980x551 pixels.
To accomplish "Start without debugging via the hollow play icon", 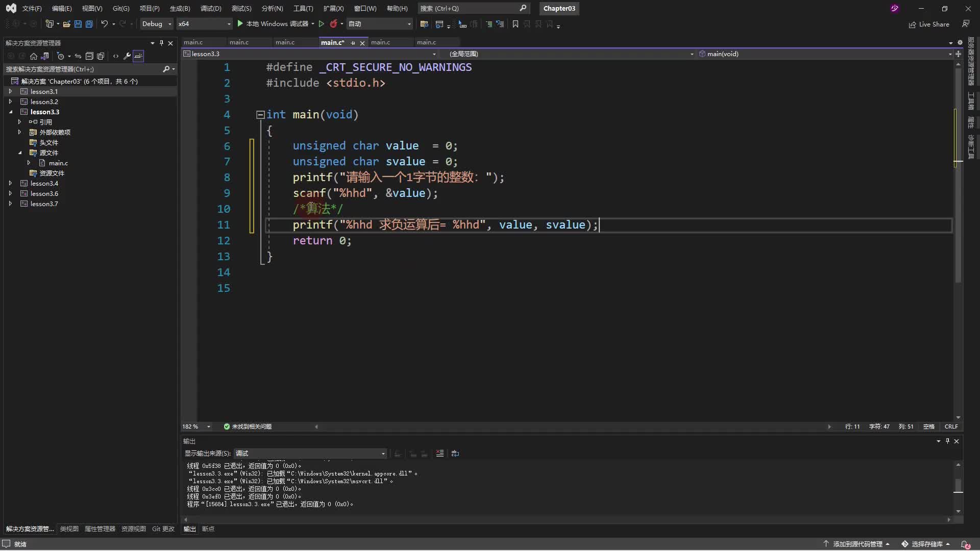I will tap(321, 24).
